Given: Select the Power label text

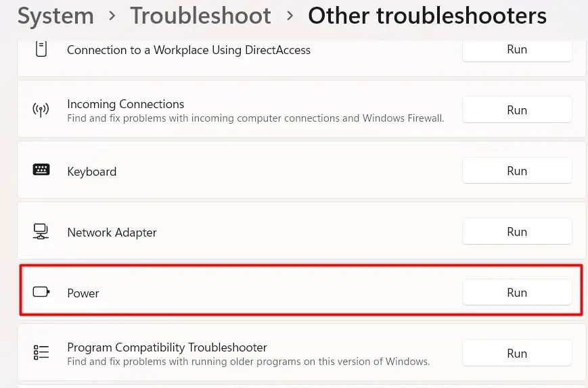Looking at the screenshot, I should click(x=83, y=293).
